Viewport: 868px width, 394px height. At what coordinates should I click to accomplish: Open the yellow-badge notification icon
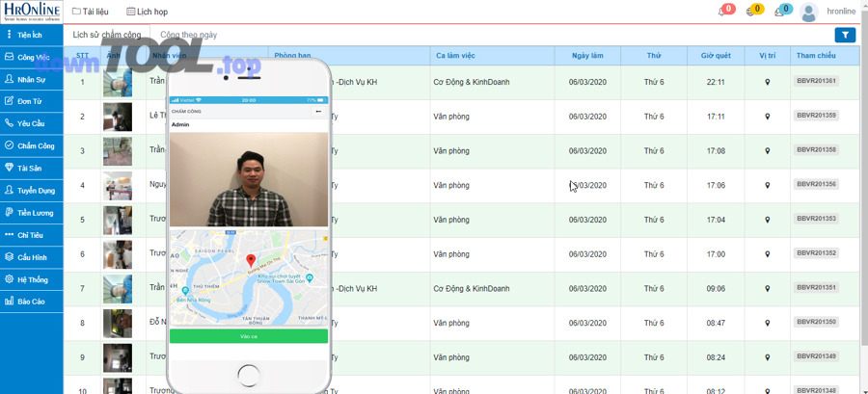(x=751, y=12)
